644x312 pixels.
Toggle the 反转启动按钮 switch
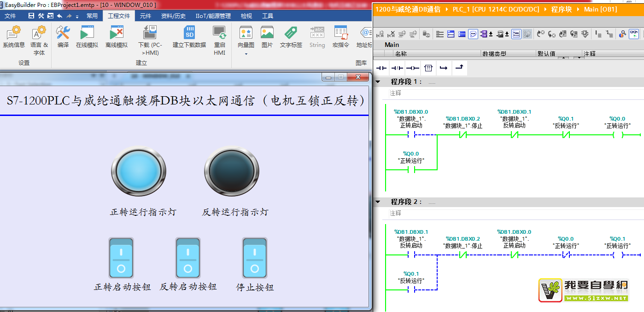click(188, 258)
